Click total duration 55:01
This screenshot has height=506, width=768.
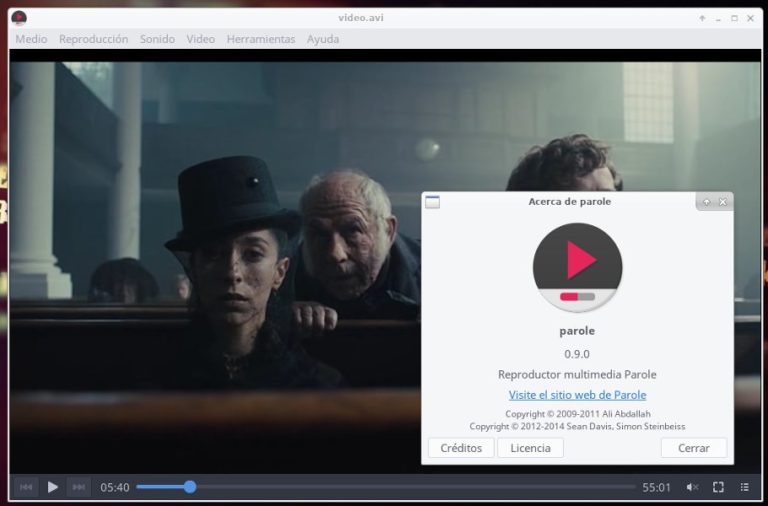(656, 487)
